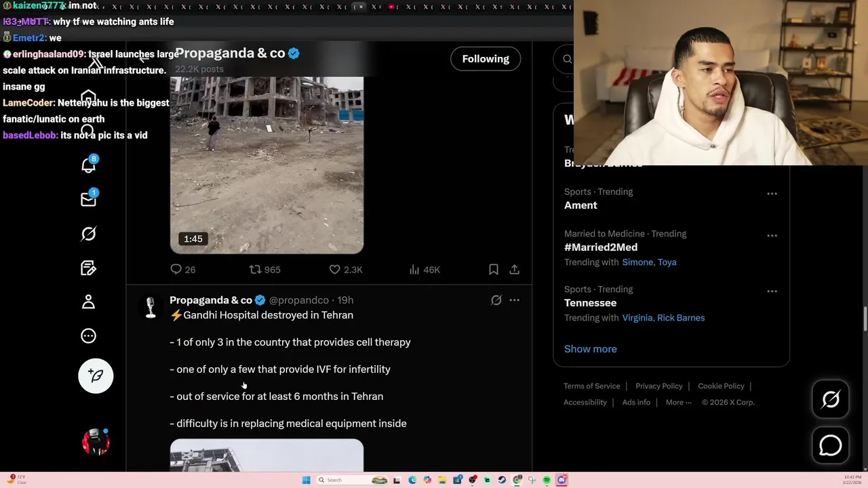
Task: Open Steam from the taskbar
Action: [502, 480]
